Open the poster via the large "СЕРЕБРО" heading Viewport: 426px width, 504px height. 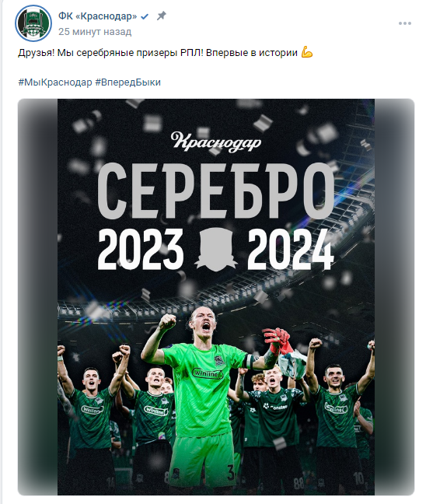click(x=215, y=191)
